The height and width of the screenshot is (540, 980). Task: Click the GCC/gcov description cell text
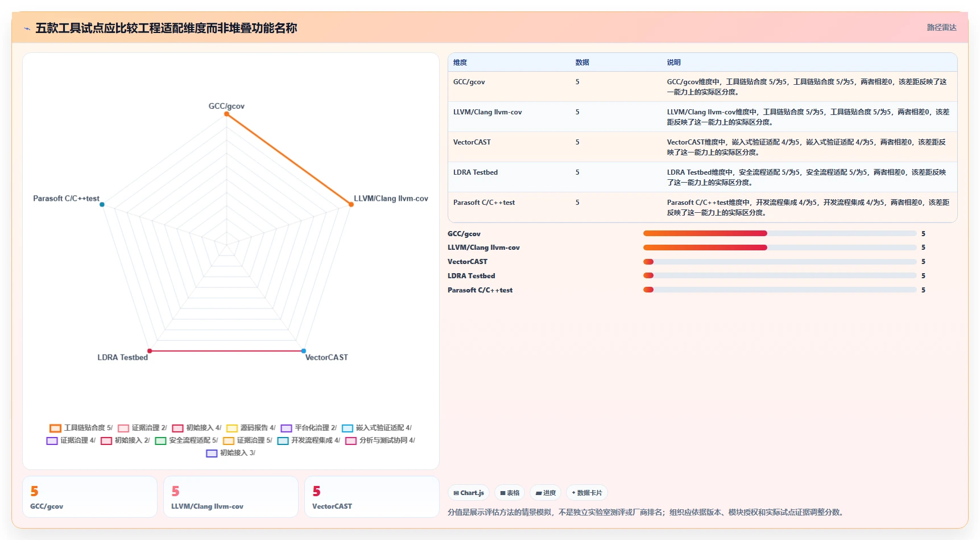click(x=807, y=87)
